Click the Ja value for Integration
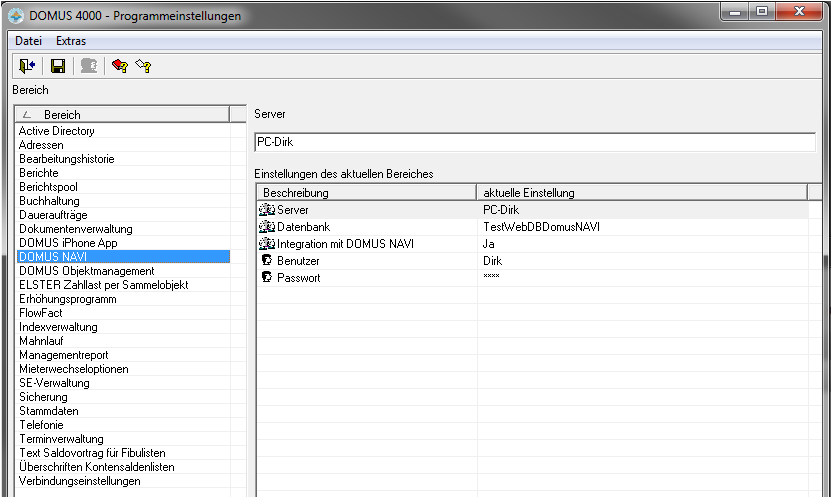This screenshot has height=498, width=832. click(x=489, y=244)
